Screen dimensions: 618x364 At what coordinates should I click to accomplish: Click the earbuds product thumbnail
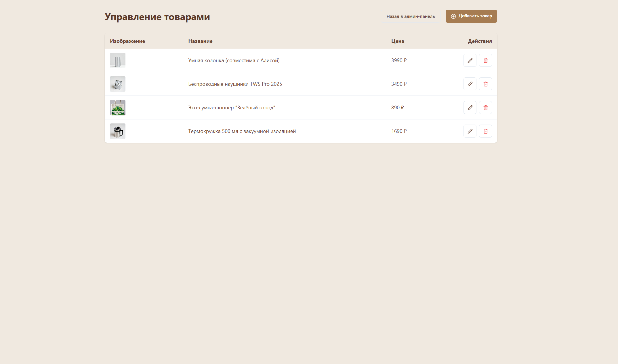117,84
